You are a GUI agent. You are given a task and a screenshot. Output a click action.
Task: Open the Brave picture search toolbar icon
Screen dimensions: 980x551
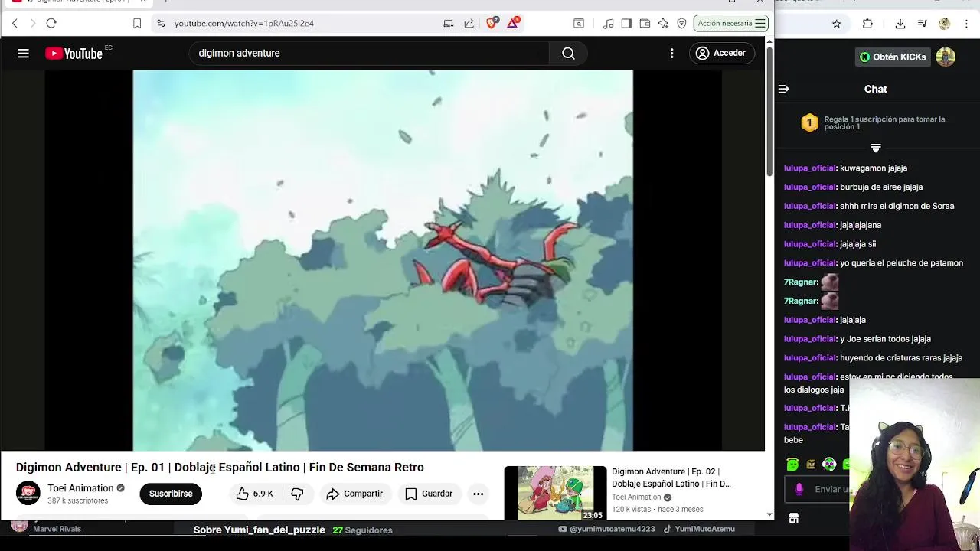(x=579, y=23)
